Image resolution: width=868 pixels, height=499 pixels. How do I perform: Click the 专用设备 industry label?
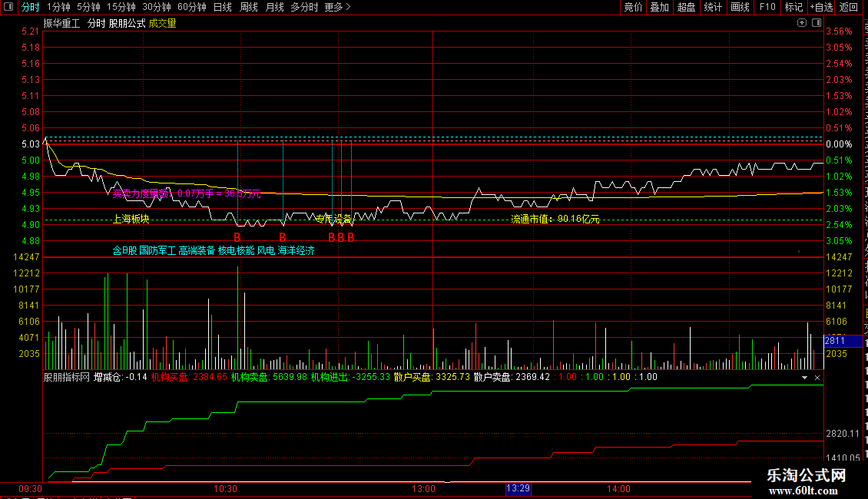333,219
